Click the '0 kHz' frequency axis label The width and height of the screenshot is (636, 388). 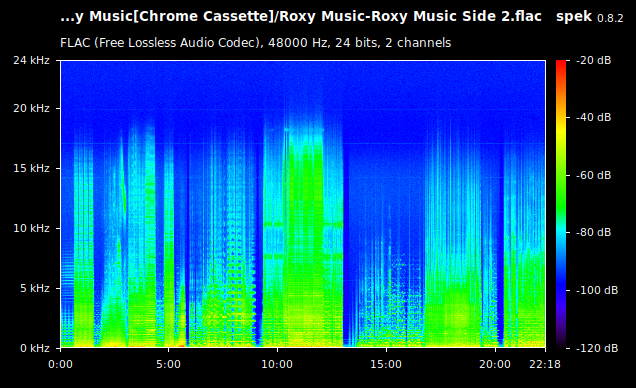click(35, 348)
